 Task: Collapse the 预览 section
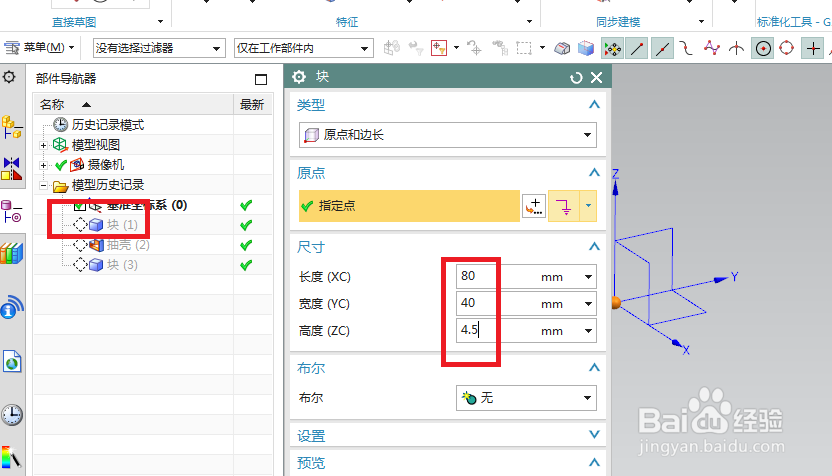594,463
